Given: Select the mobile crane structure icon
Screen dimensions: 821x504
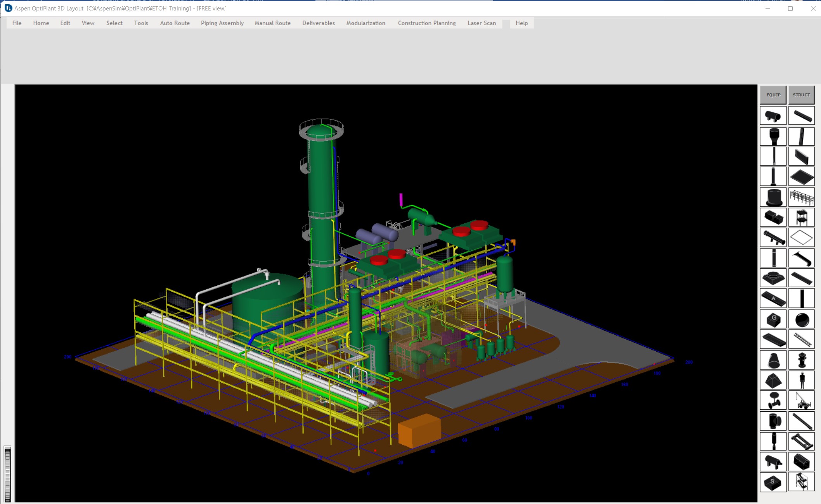Looking at the screenshot, I should [x=802, y=400].
